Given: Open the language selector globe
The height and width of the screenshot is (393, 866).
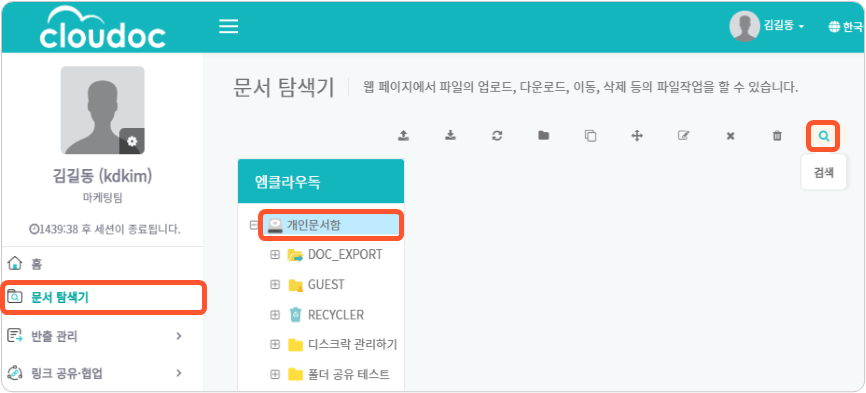Looking at the screenshot, I should (834, 26).
